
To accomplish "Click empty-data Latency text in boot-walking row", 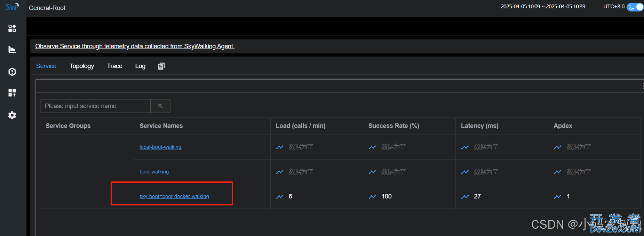I will 486,171.
